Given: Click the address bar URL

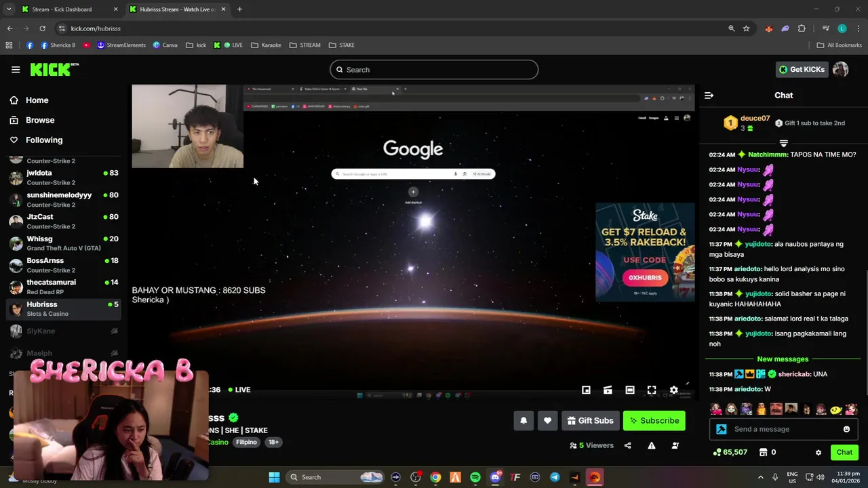Looking at the screenshot, I should (x=96, y=28).
